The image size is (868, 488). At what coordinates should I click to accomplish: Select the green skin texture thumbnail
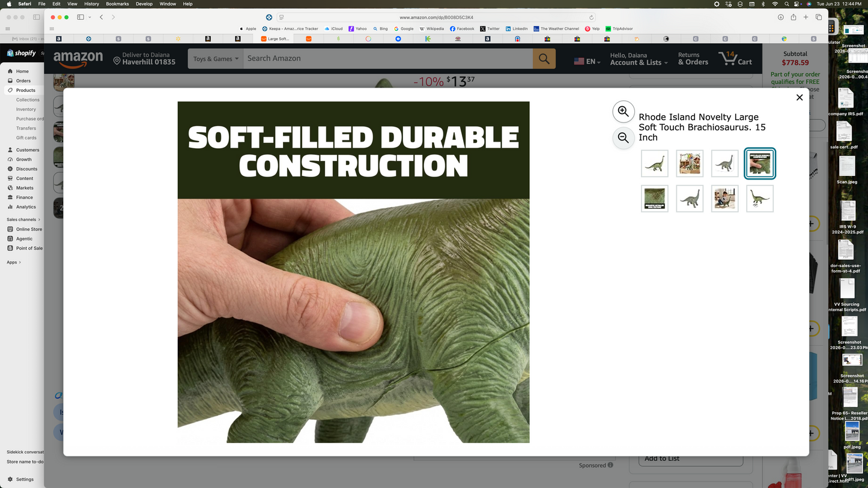(x=655, y=199)
